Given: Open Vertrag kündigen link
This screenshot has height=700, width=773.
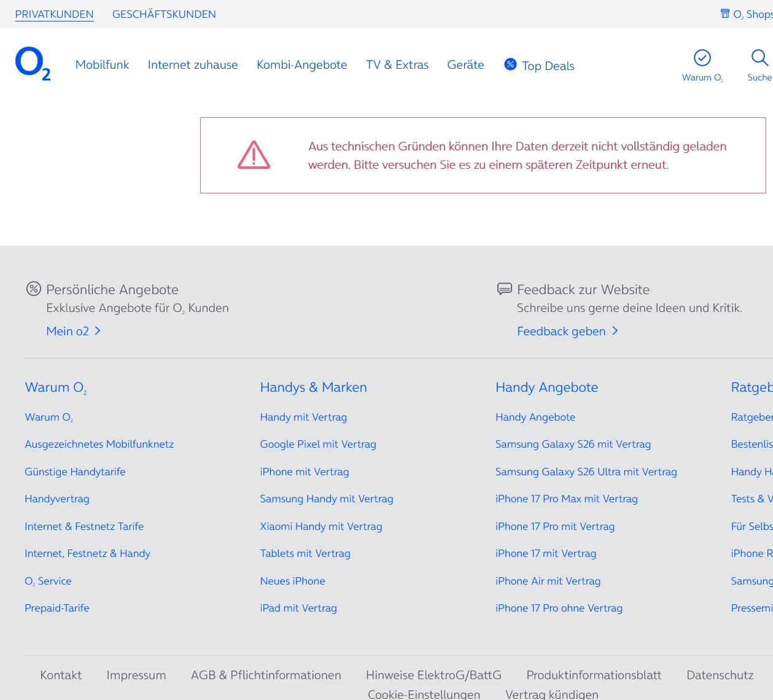Looking at the screenshot, I should (552, 694).
